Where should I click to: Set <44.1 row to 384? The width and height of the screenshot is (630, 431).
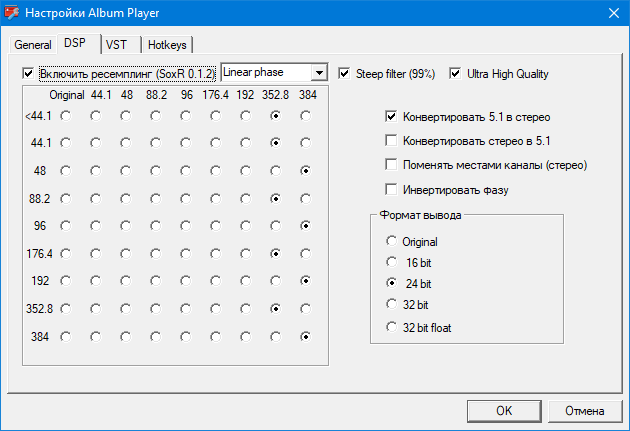coord(305,116)
